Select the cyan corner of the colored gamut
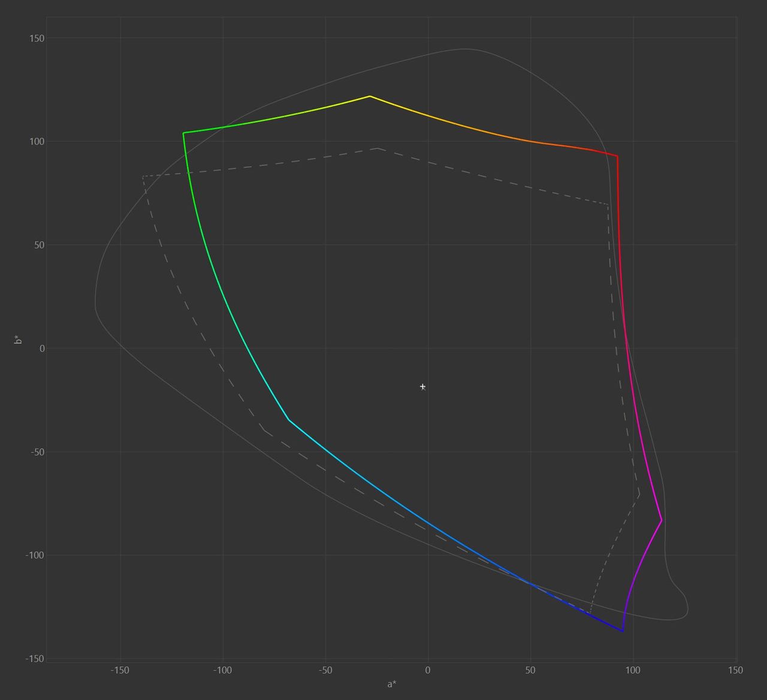The height and width of the screenshot is (700, 767). 288,420
